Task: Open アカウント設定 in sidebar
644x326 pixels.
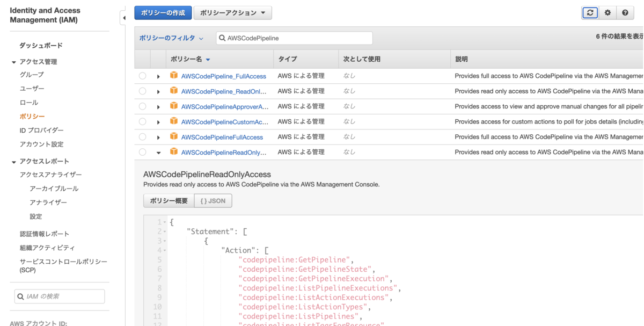Action: [41, 144]
